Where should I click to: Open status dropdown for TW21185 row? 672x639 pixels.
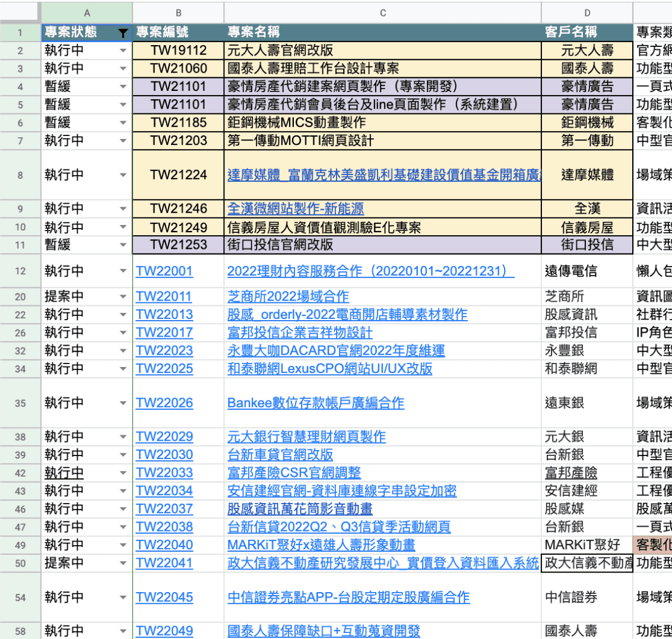click(123, 123)
